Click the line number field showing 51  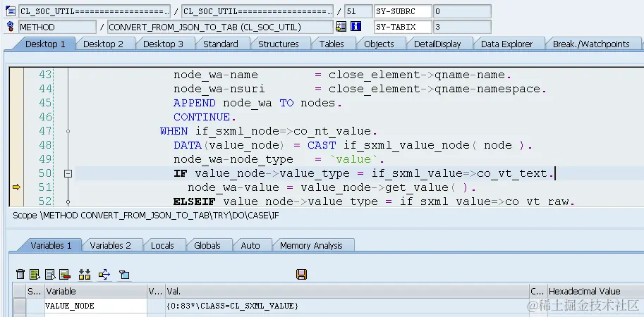[358, 11]
